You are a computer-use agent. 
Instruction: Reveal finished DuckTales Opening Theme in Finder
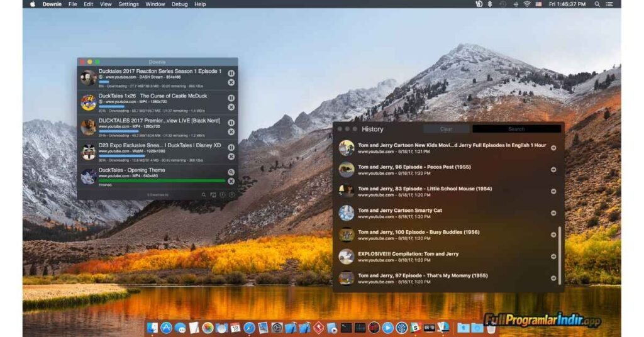pyautogui.click(x=231, y=172)
